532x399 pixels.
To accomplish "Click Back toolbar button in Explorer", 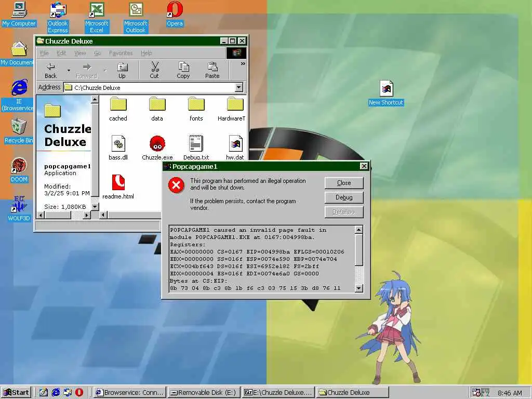I will pos(50,71).
